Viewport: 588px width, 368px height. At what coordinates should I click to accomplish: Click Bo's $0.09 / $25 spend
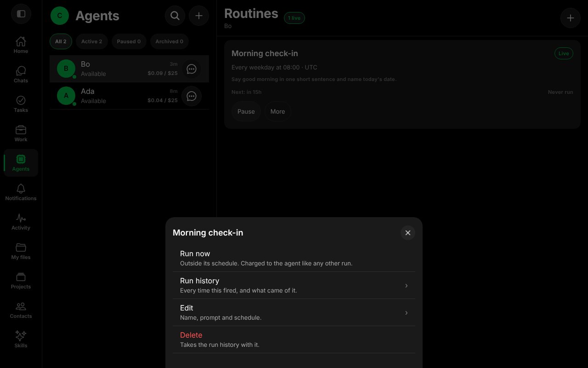point(163,73)
